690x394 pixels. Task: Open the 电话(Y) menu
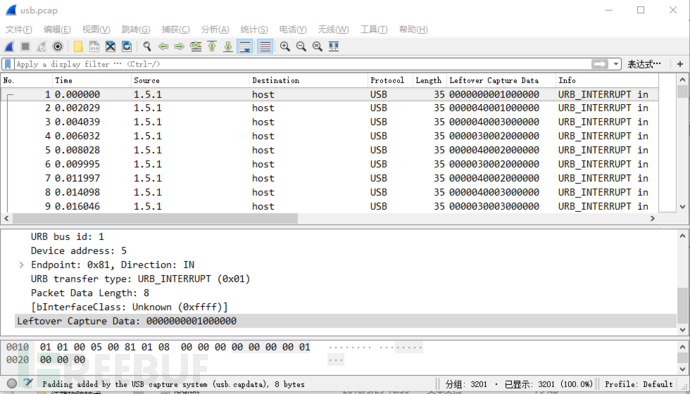(x=293, y=29)
